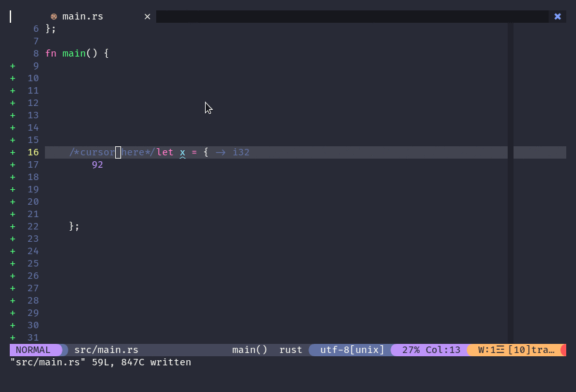Click the git added sign on line 22
Image resolution: width=576 pixels, height=392 pixels.
pyautogui.click(x=13, y=226)
